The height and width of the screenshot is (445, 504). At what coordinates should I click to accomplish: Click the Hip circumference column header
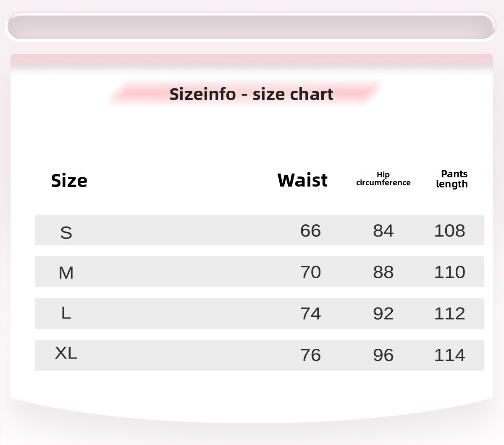point(383,179)
